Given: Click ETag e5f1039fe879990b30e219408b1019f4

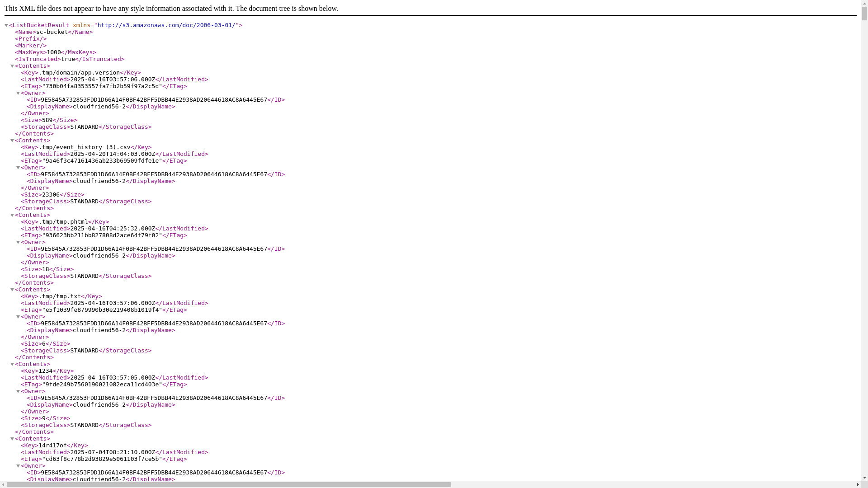Looking at the screenshot, I should [x=102, y=310].
